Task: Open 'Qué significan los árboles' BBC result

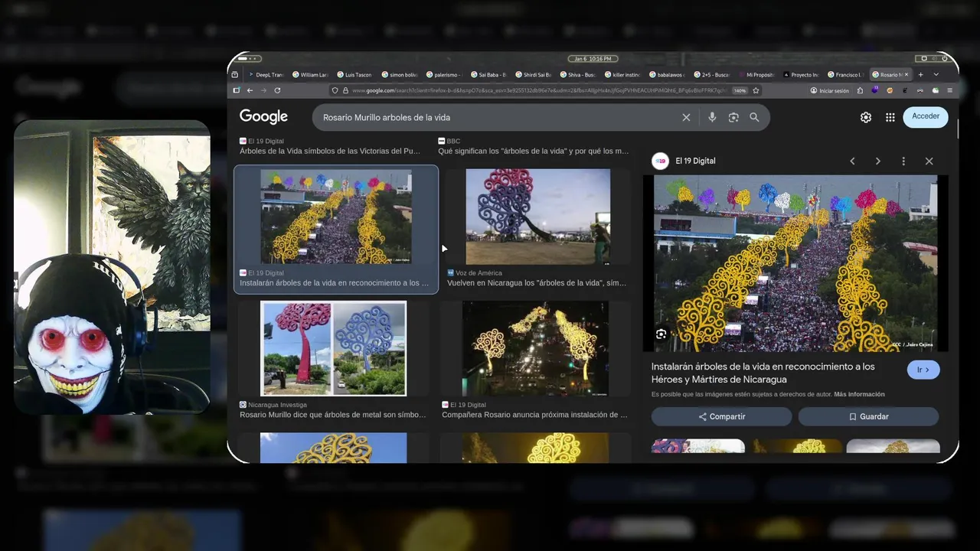Action: [x=533, y=151]
